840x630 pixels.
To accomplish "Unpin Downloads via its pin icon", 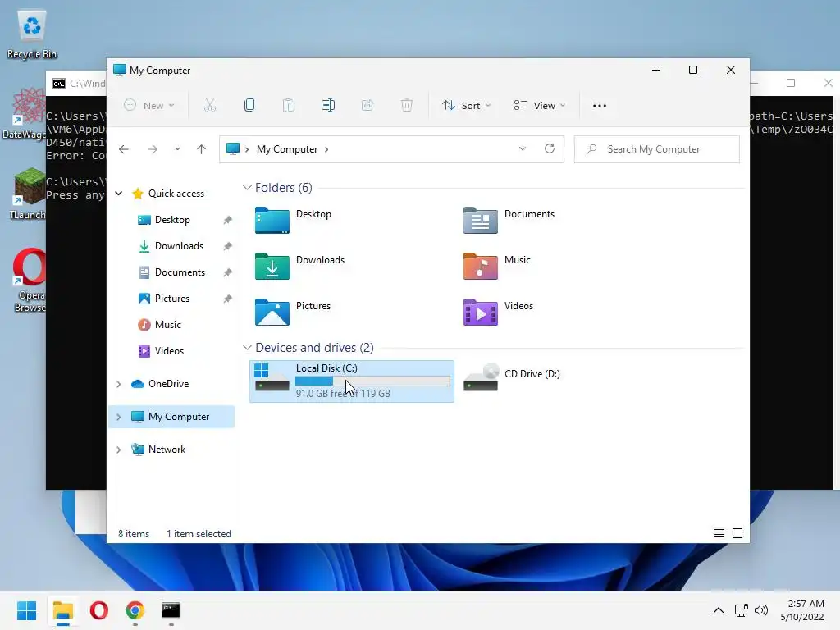I will coord(228,246).
